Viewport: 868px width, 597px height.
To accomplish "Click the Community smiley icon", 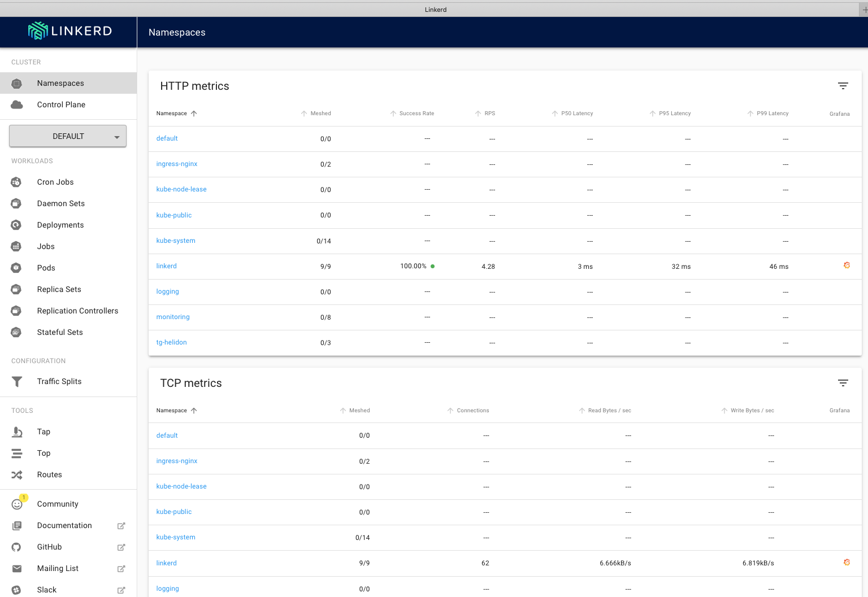I will tap(17, 504).
